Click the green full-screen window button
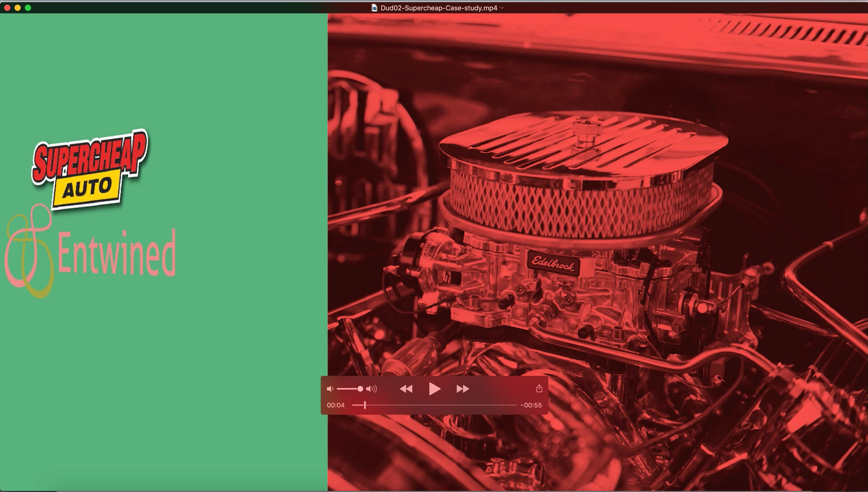 (x=28, y=8)
